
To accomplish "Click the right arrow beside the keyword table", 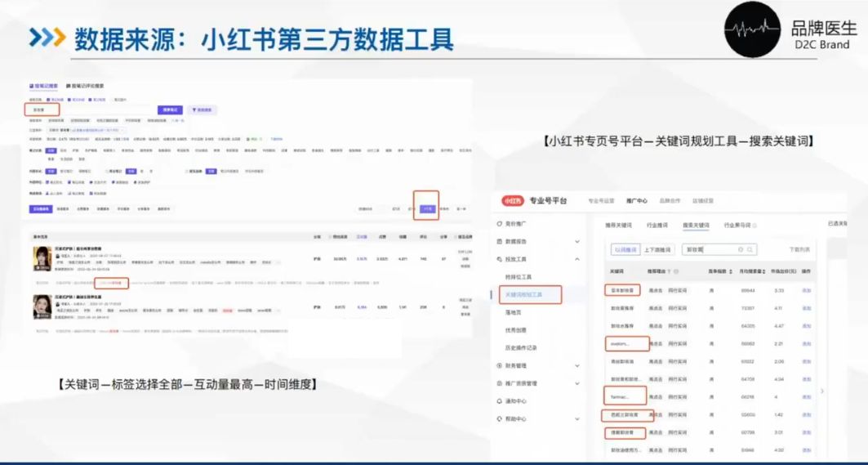I will [x=821, y=391].
